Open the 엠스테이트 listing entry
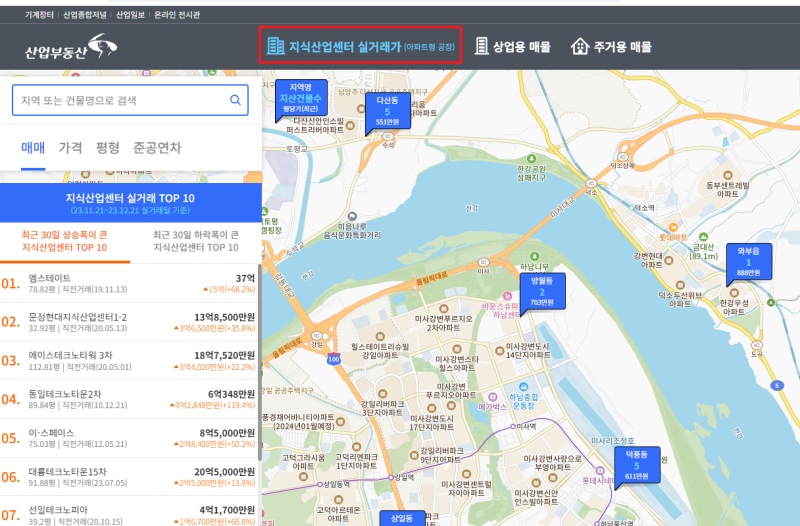 pos(129,283)
